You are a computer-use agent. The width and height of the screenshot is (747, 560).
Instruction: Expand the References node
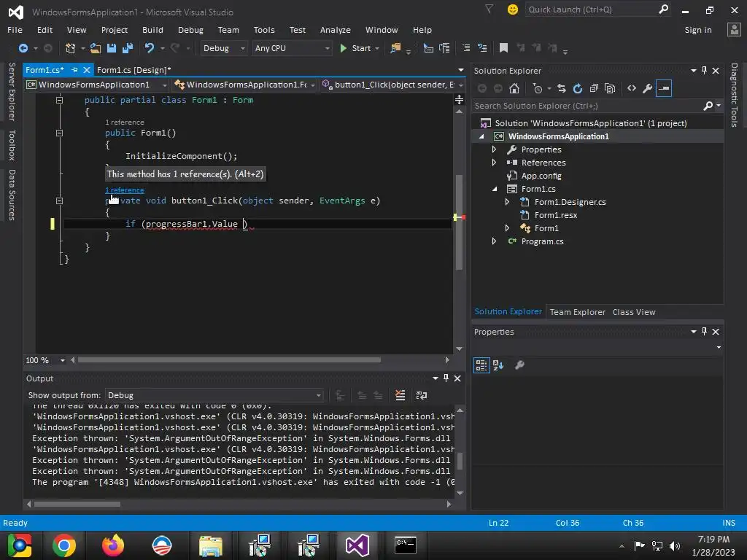pos(494,163)
